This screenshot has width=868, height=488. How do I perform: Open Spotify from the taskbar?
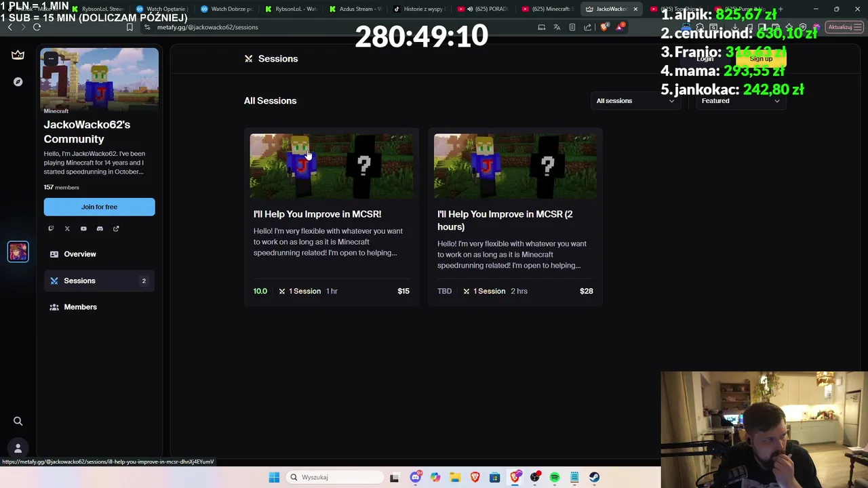point(555,477)
